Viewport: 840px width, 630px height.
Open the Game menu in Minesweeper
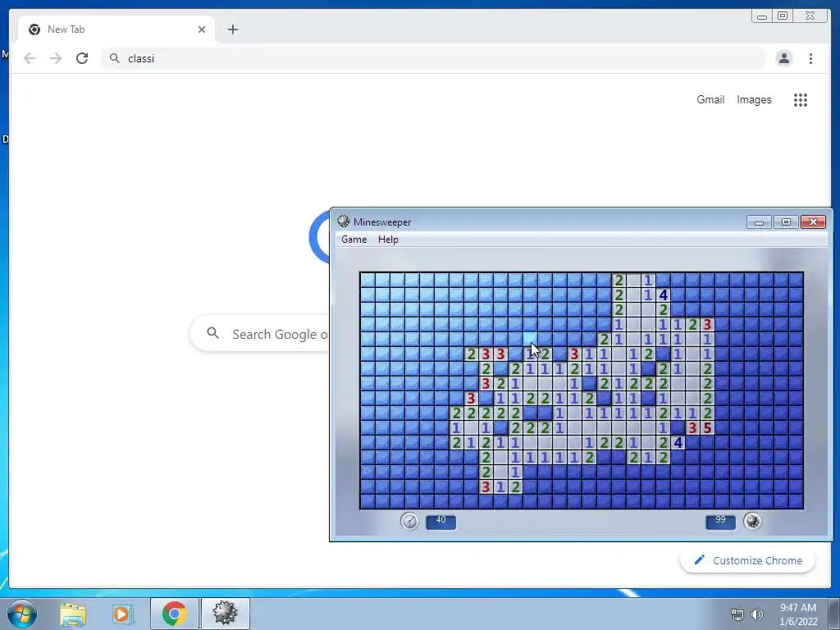354,240
